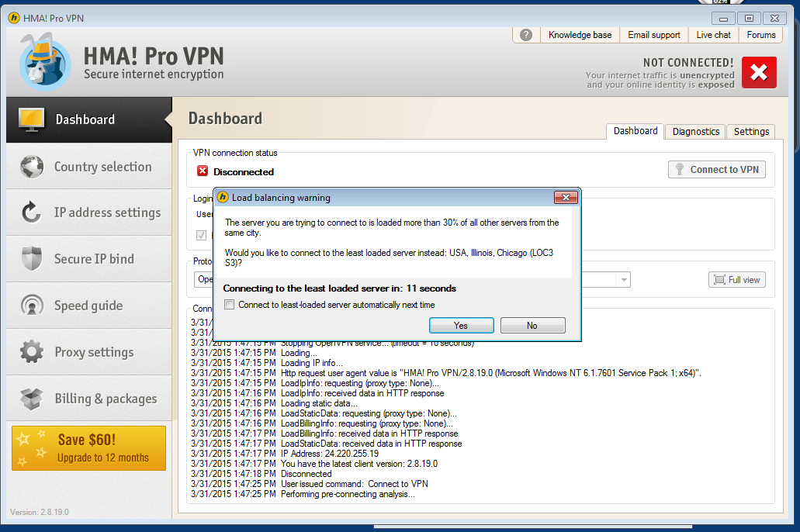Enable connect to least-loaded server automatically
The width and height of the screenshot is (800, 532).
tap(230, 305)
